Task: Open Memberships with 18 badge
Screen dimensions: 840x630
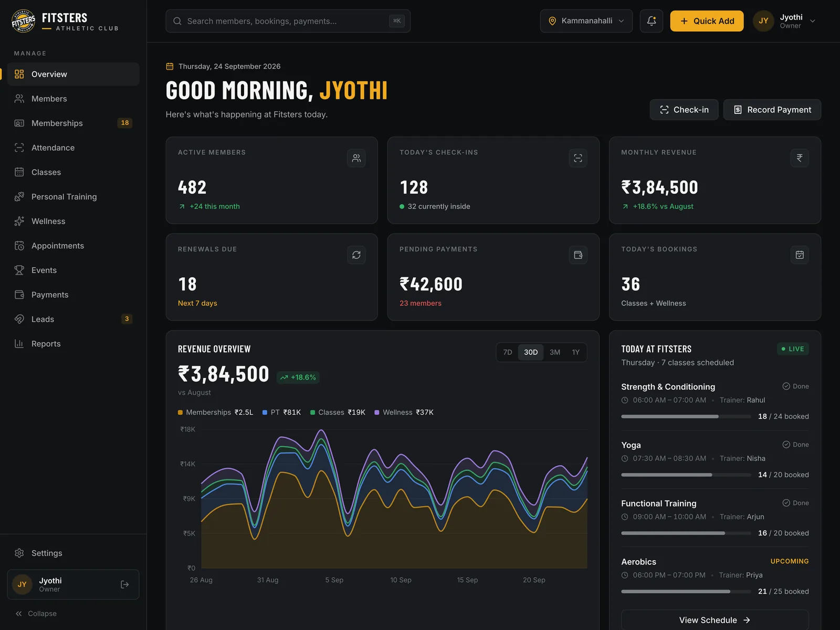Action: (73, 123)
